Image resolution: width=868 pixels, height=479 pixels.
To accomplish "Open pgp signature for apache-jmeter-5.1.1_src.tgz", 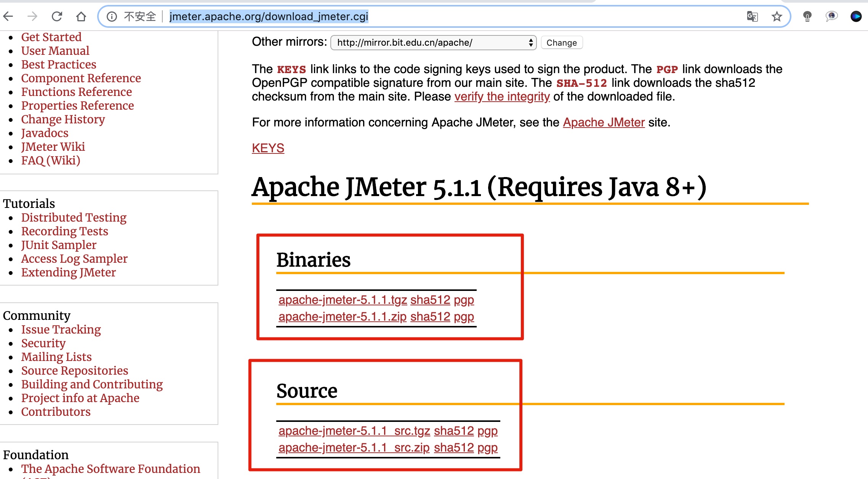I will (x=487, y=431).
